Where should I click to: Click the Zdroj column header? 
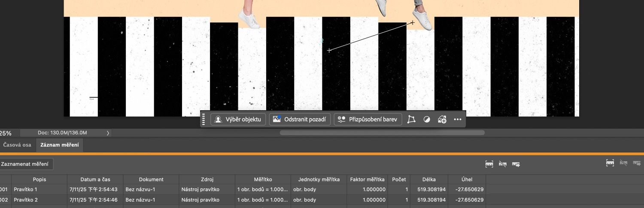click(x=207, y=179)
